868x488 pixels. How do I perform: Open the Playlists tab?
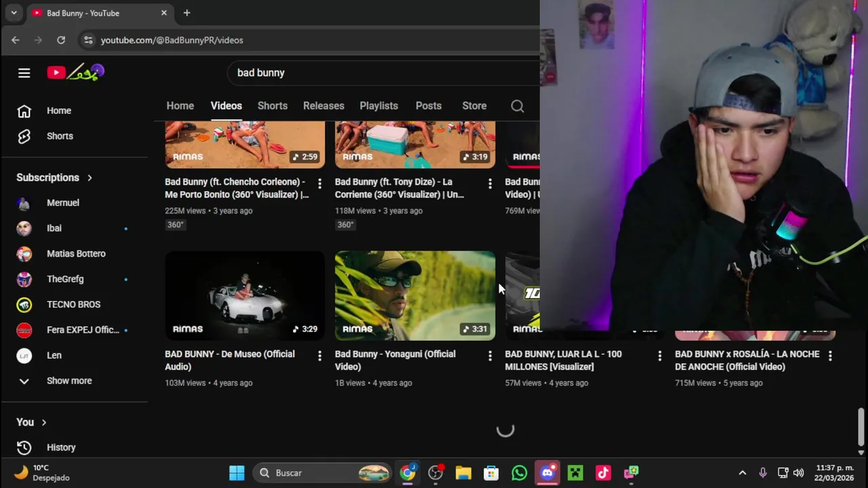click(378, 106)
